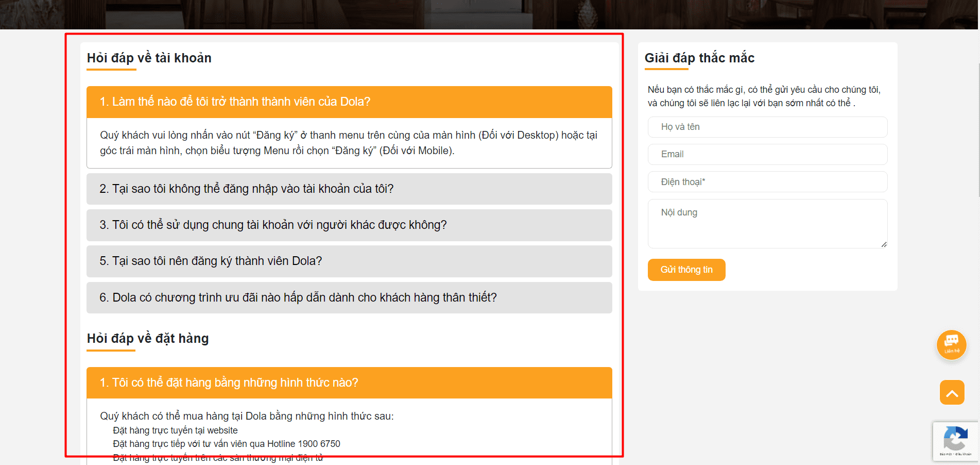980x465 pixels.
Task: Click the "Hỏi đáp về tài khoản" heading
Action: point(149,58)
